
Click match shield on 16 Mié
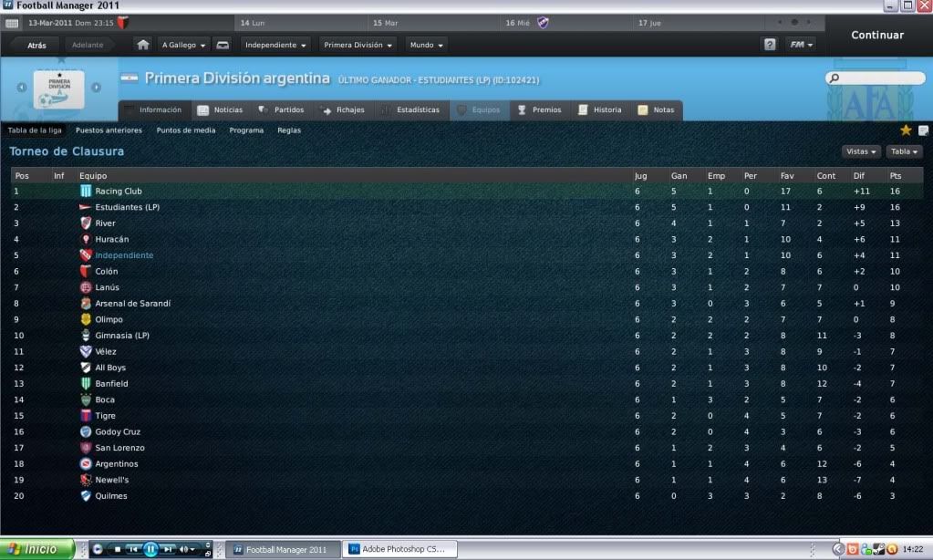tap(543, 23)
